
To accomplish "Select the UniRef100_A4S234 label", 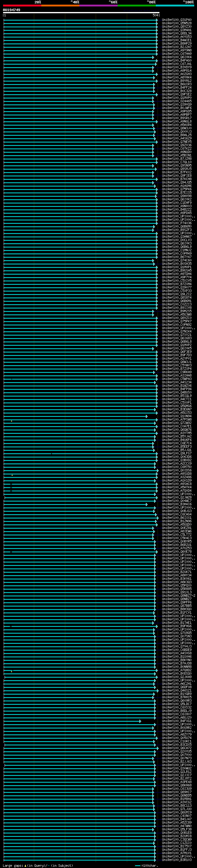I will point(176,382).
